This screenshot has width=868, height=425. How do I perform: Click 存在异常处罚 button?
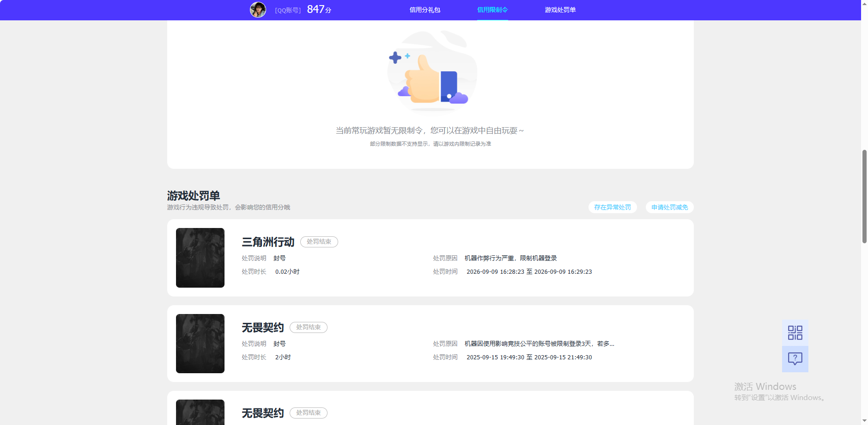[x=613, y=207]
